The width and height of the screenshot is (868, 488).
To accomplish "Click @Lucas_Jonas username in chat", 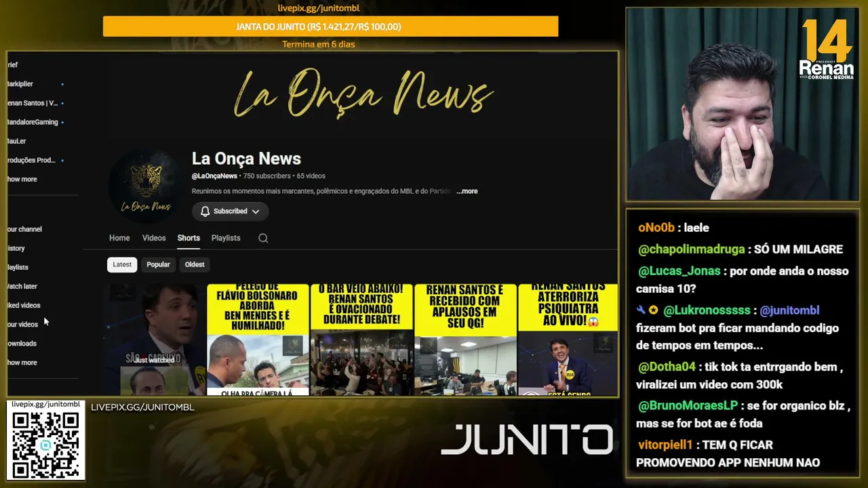I will pos(679,271).
